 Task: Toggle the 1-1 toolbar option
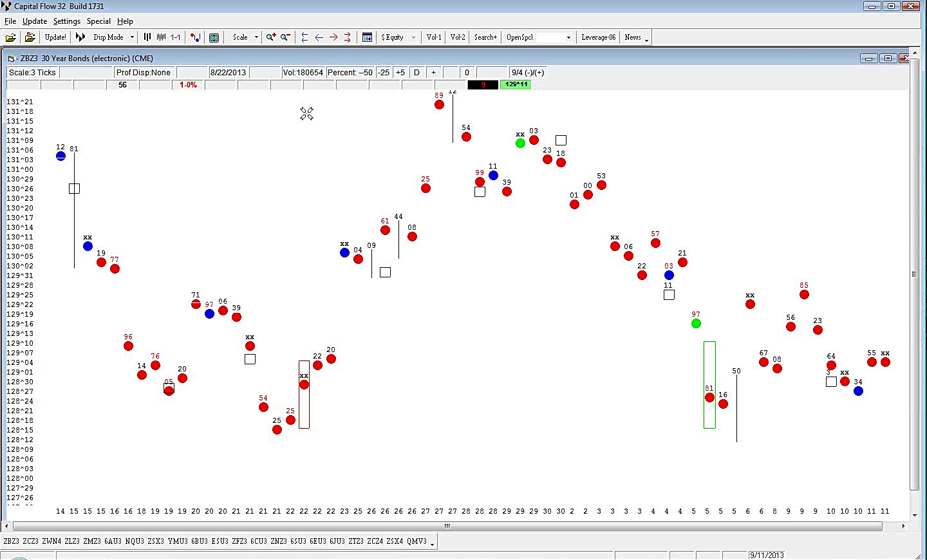tap(175, 37)
